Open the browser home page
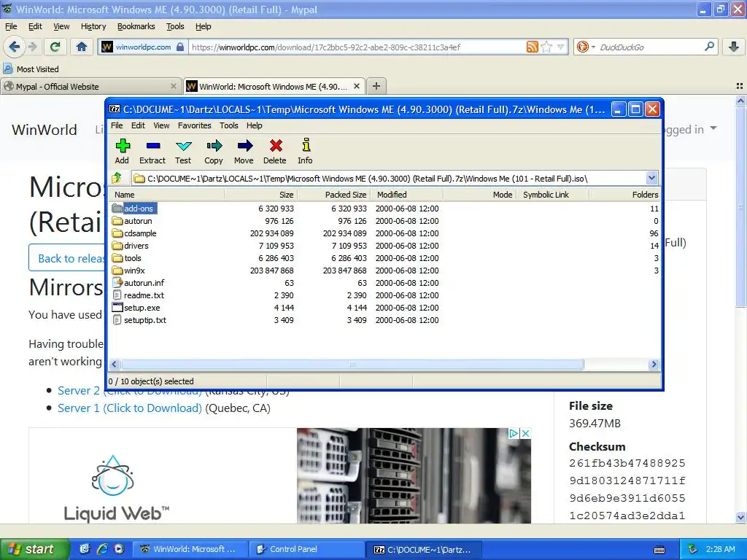Screen dimensions: 747x560 (x=82, y=47)
